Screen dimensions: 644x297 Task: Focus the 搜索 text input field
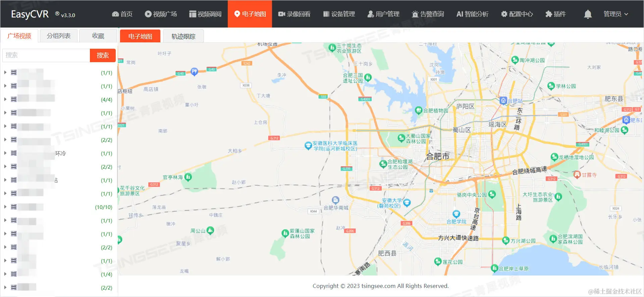click(x=46, y=55)
